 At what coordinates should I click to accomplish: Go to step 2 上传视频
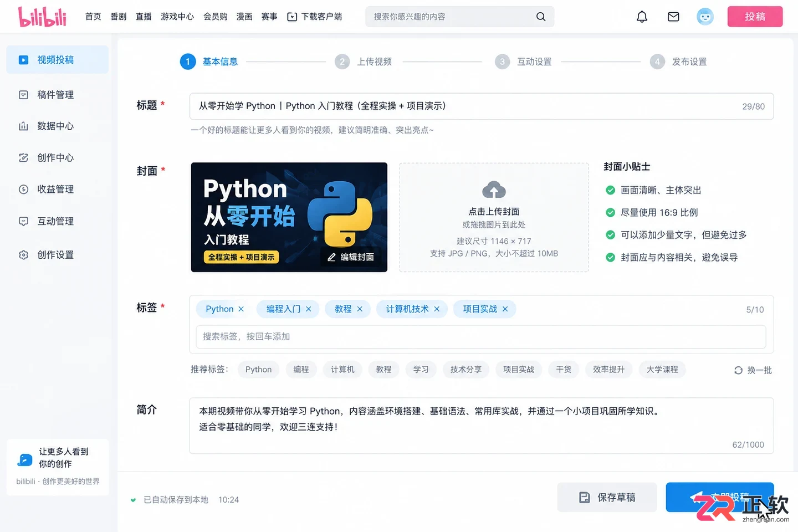tap(363, 62)
